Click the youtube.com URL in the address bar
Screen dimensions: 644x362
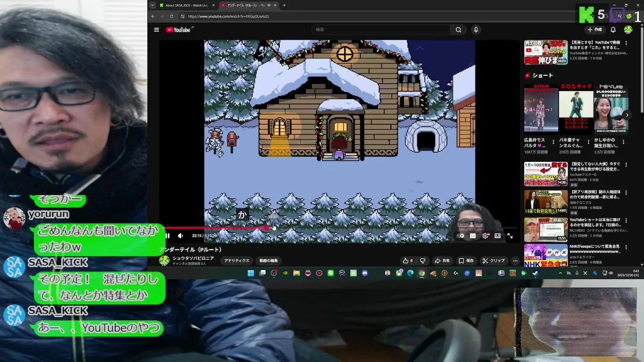(x=228, y=16)
